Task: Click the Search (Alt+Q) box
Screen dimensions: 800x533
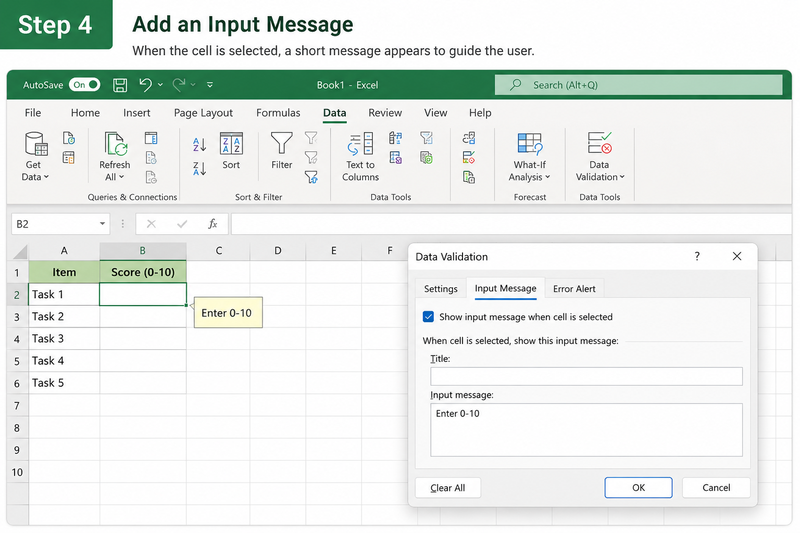Action: [638, 85]
